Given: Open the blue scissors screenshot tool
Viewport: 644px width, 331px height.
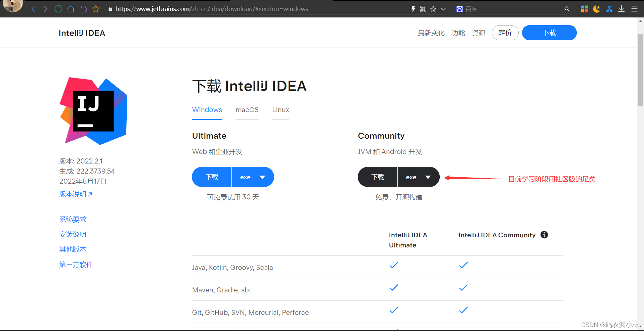Looking at the screenshot, I should pyautogui.click(x=609, y=9).
